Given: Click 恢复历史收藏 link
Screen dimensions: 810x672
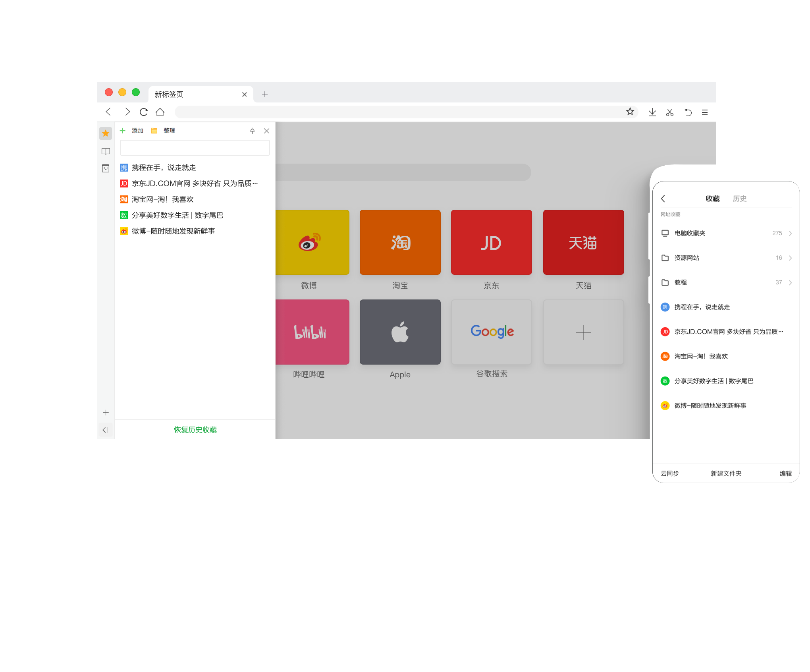Looking at the screenshot, I should point(195,430).
